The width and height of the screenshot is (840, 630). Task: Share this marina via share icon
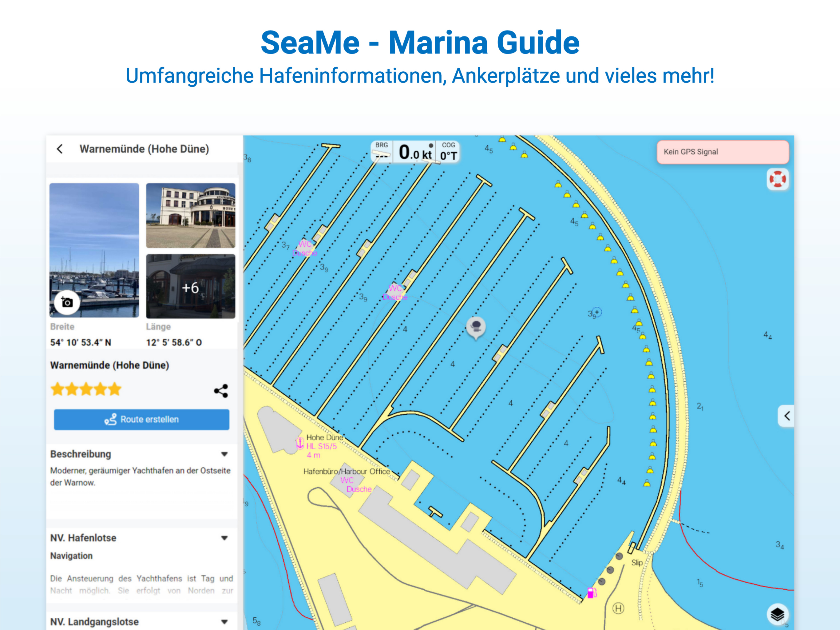click(221, 391)
